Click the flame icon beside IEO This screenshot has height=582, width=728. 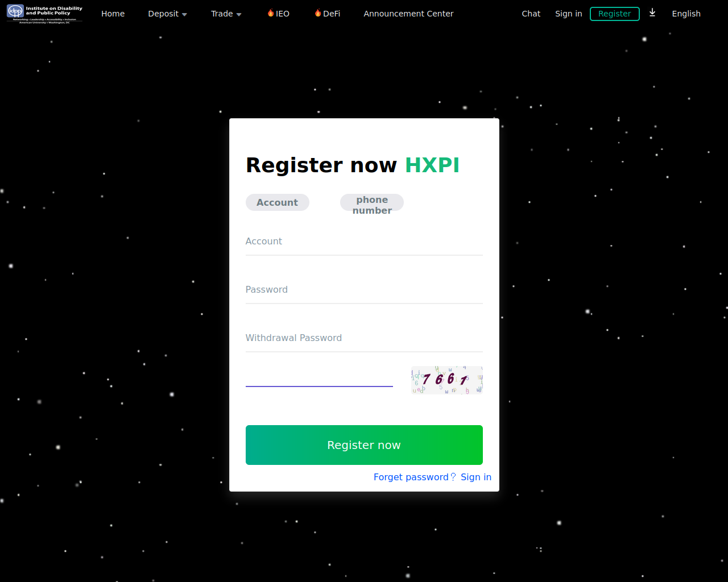pyautogui.click(x=271, y=13)
